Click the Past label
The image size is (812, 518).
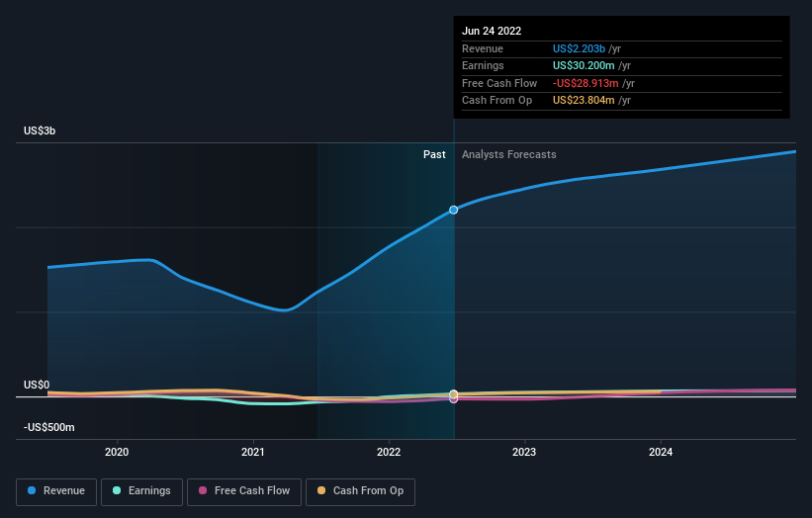[434, 155]
